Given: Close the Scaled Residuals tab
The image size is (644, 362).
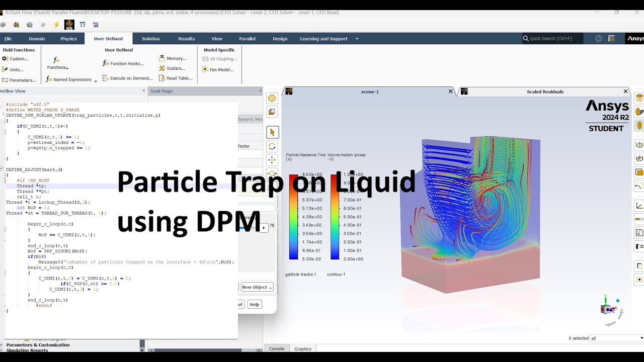Looking at the screenshot, I should click(626, 92).
